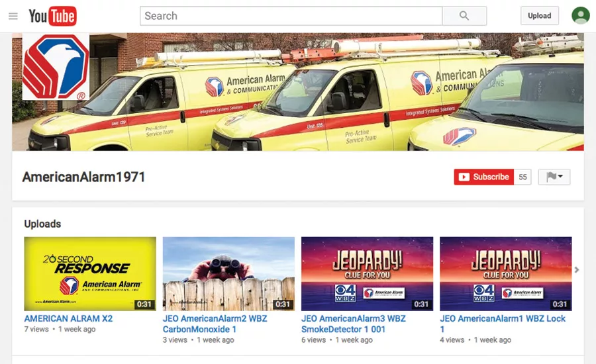Open the flag report dropdown
Viewport: 596px width, 364px height.
tap(554, 177)
